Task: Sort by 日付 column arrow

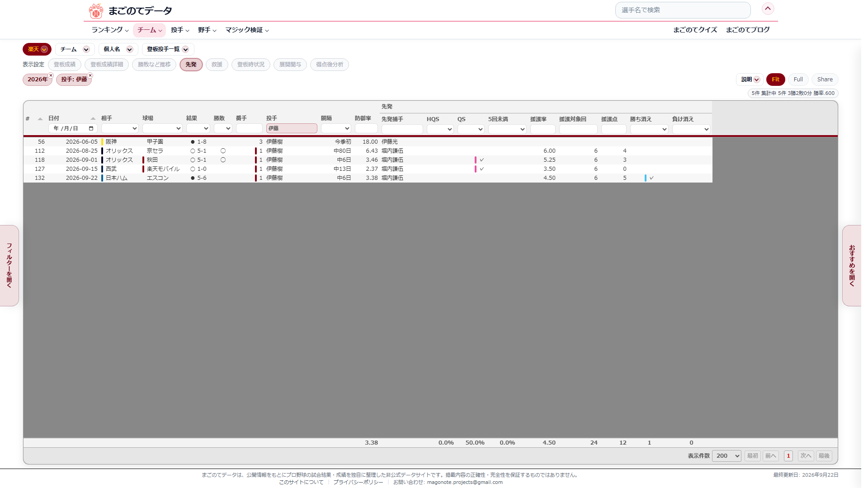Action: pos(93,119)
